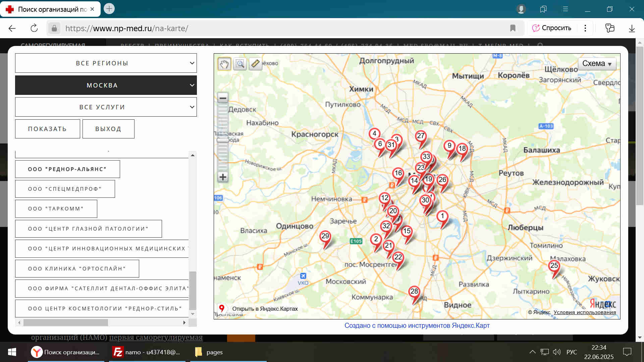The width and height of the screenshot is (644, 362).
Task: Select ООО "ЦЕНТР ГЛАЗНОЙ ПАТОЛОГИИ" list entry
Action: [88, 229]
